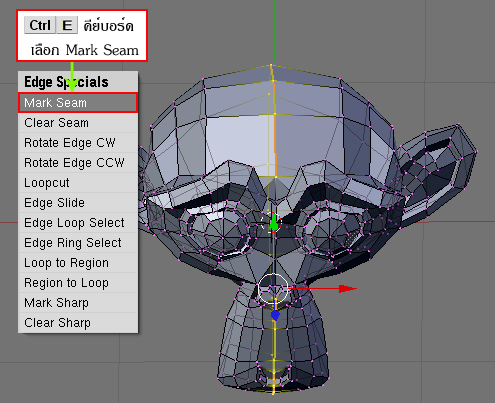The image size is (495, 403).
Task: Select Region to Loop entry
Action: 78,283
